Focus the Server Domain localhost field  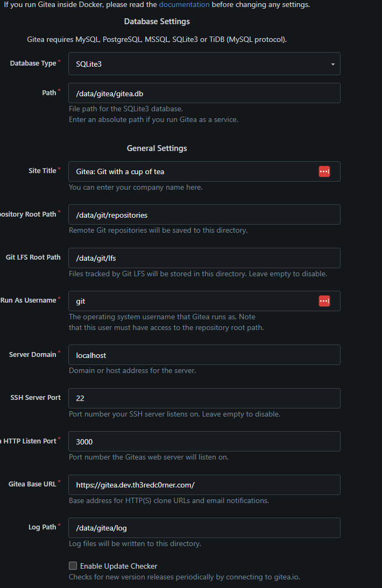(x=204, y=355)
